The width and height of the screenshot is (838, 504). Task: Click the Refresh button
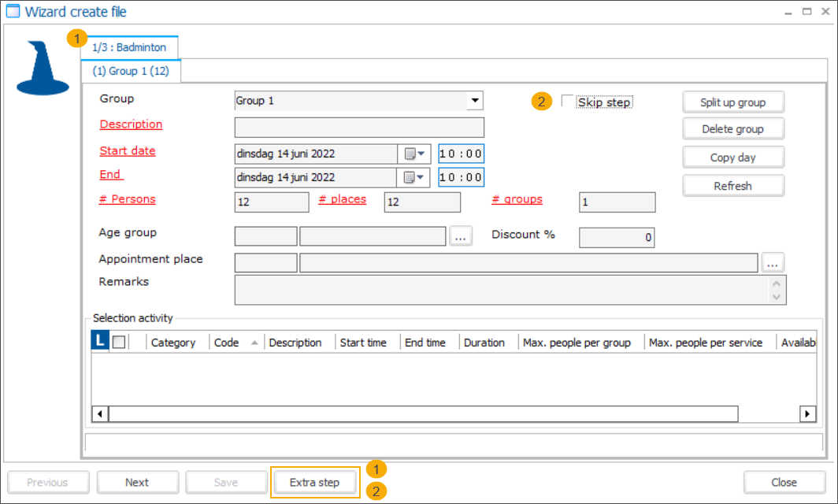point(732,185)
